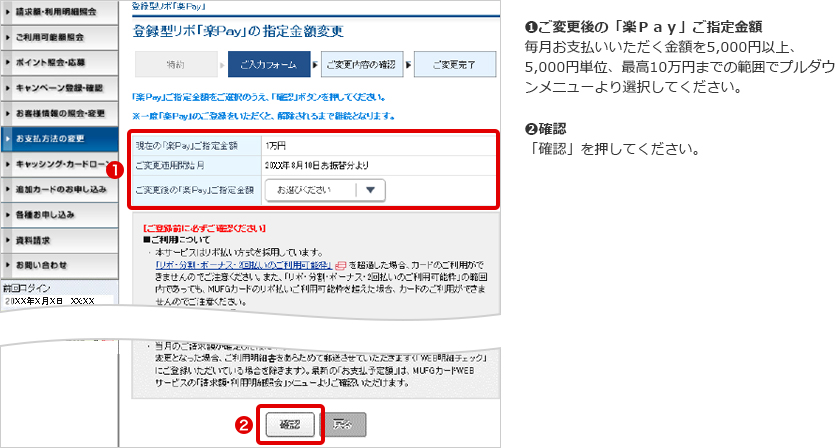Open お問い合わせ from the sidebar
Viewport: 835px width, 448px height.
click(x=58, y=264)
